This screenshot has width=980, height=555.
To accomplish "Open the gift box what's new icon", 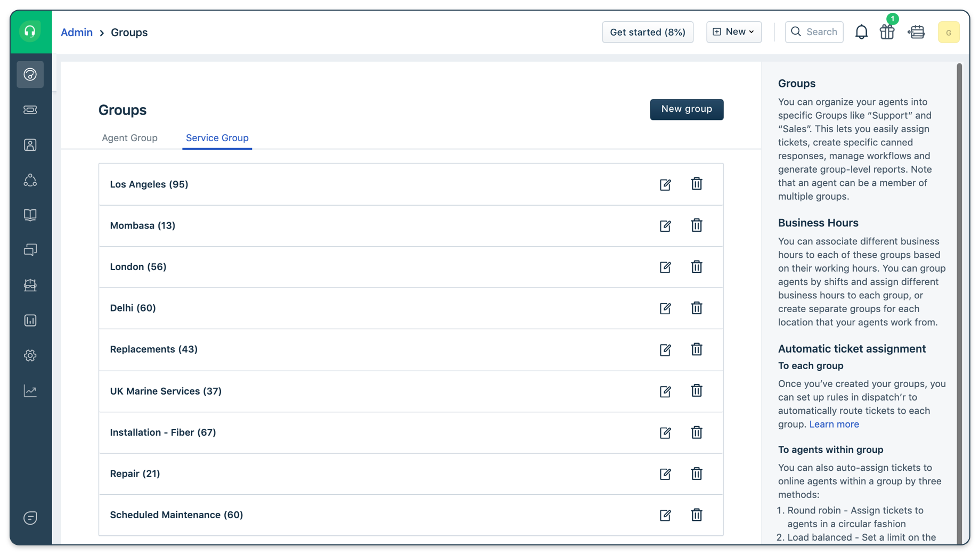I will [887, 32].
